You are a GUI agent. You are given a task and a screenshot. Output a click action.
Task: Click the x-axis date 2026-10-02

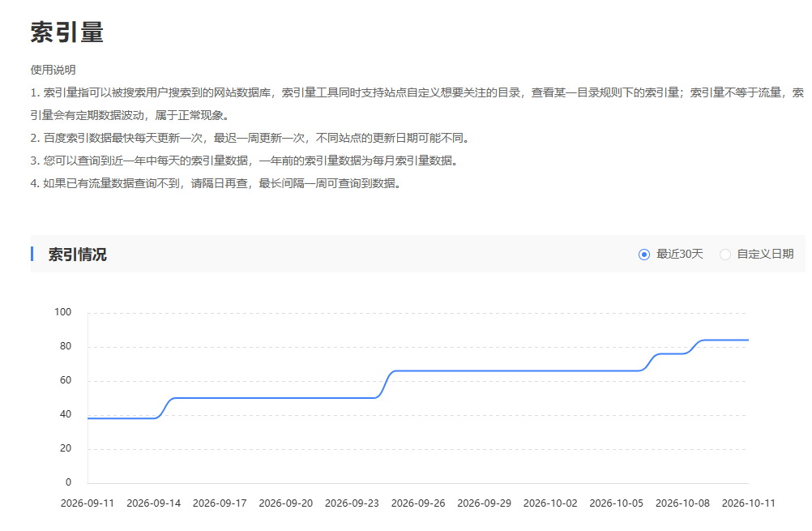(550, 503)
